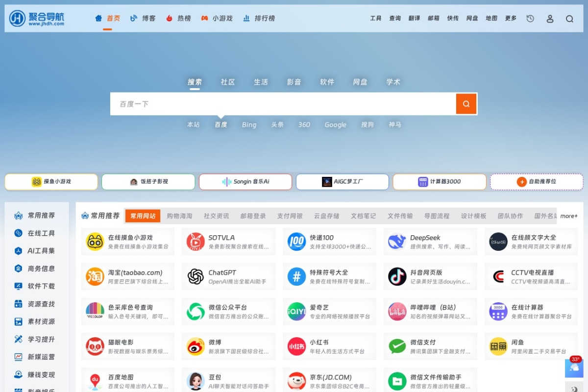Select 360 as search engine
Viewport: 588px width, 392px height.
[x=304, y=125]
